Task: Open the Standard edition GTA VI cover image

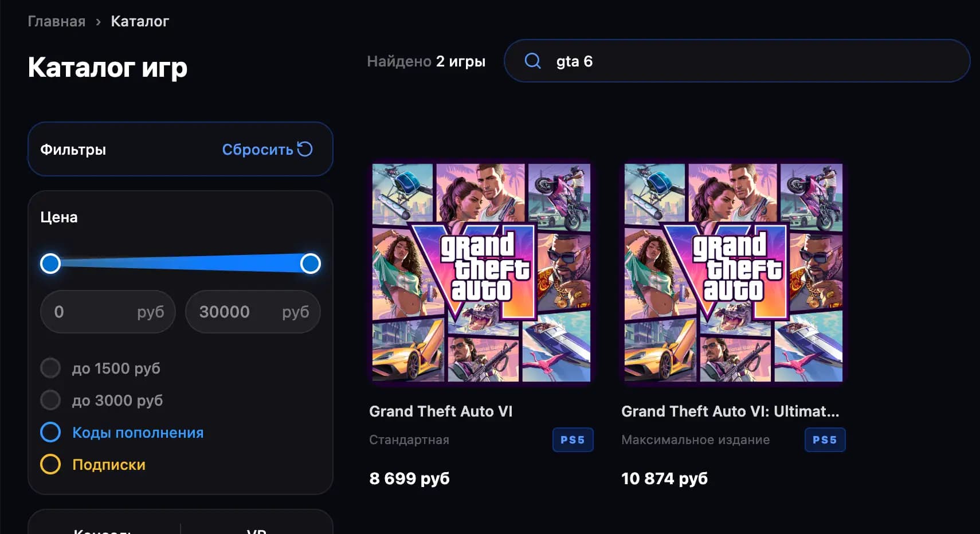Action: coord(481,273)
